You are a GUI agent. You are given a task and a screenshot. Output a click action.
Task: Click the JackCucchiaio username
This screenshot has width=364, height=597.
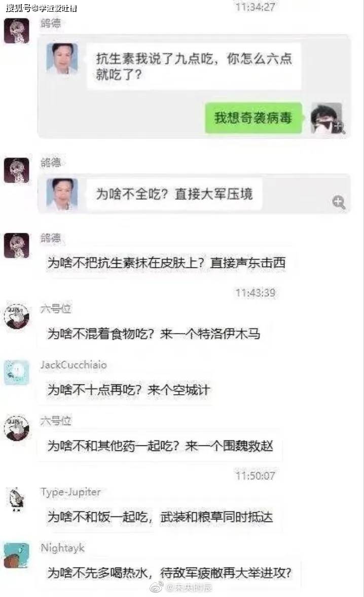coord(74,365)
